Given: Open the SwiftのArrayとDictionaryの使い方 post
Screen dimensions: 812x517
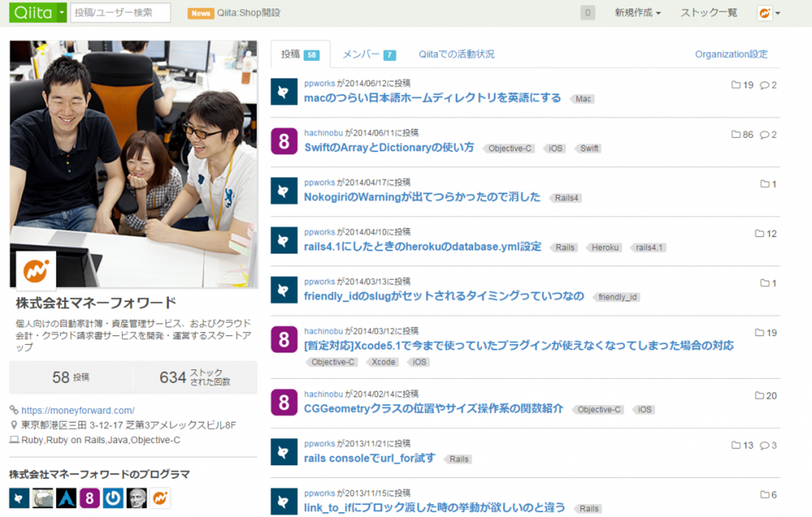Looking at the screenshot, I should point(389,148).
